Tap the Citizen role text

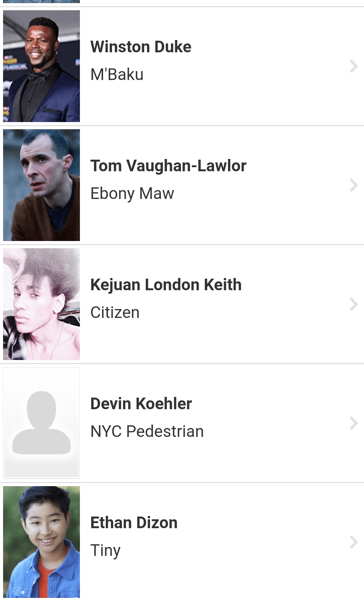coord(115,312)
